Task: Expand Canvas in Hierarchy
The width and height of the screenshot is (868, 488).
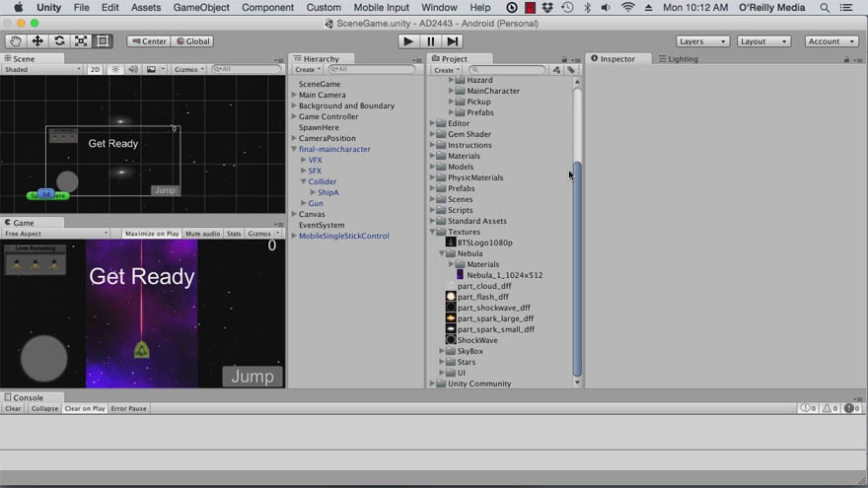Action: pos(294,214)
